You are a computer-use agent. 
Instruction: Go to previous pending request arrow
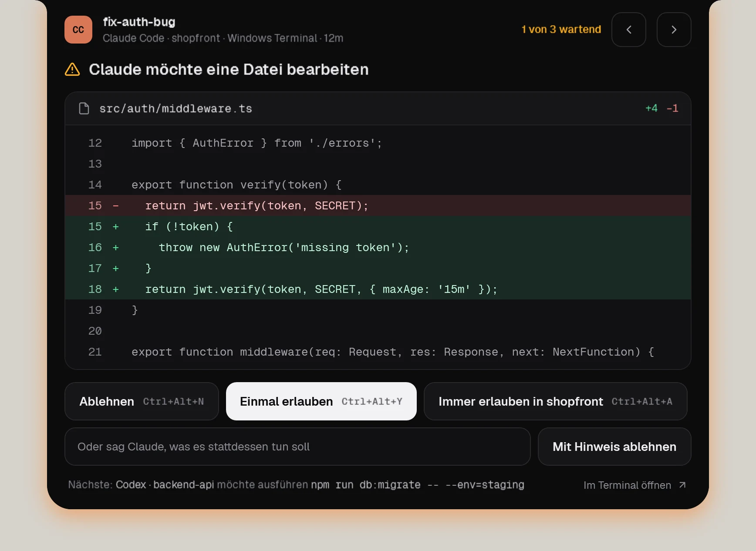(629, 30)
